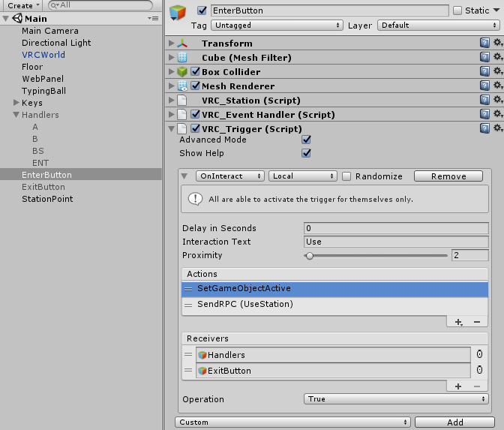Screen dimensions: 504x430
Task: Click the GameObject cube icon beside EnterButton name
Action: coord(178,13)
